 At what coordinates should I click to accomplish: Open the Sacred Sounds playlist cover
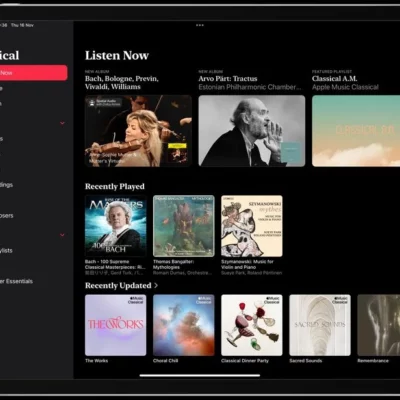pos(320,325)
